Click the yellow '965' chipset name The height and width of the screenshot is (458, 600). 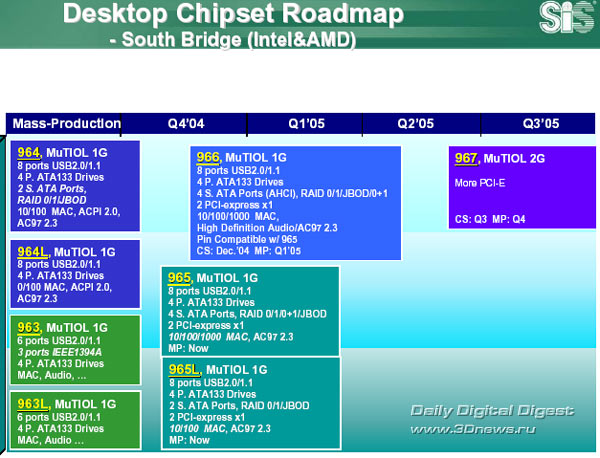click(x=179, y=278)
